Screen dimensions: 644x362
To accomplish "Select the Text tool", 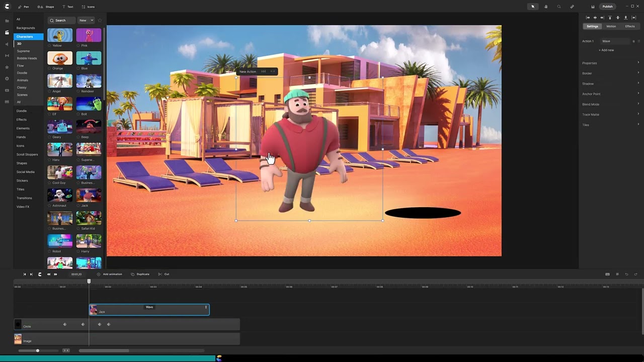I will coord(67,7).
